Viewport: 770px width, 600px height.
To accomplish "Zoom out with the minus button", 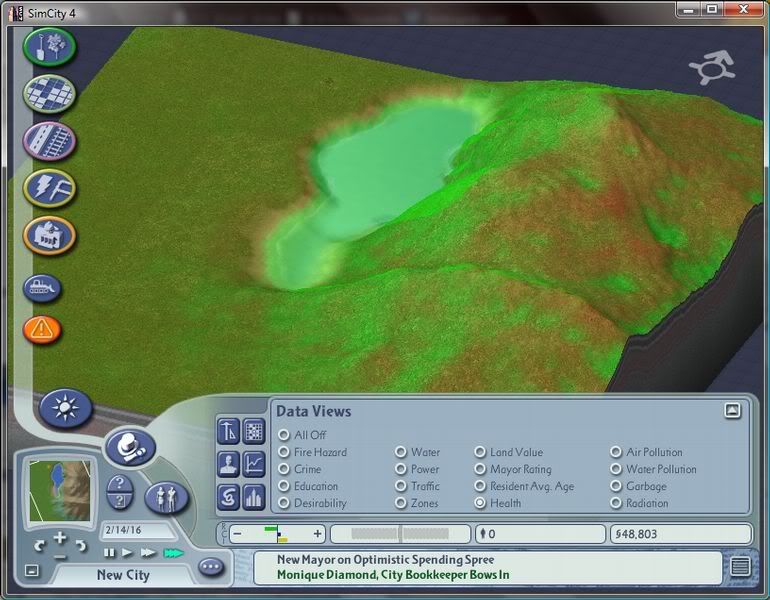I will click(x=60, y=557).
